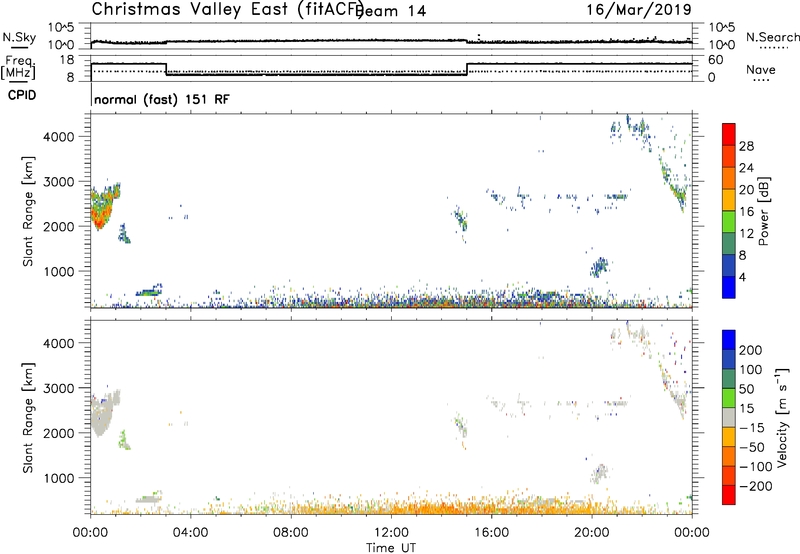Click the 'Power [dB]' color bar label
The image size is (800, 554).
tap(764, 211)
